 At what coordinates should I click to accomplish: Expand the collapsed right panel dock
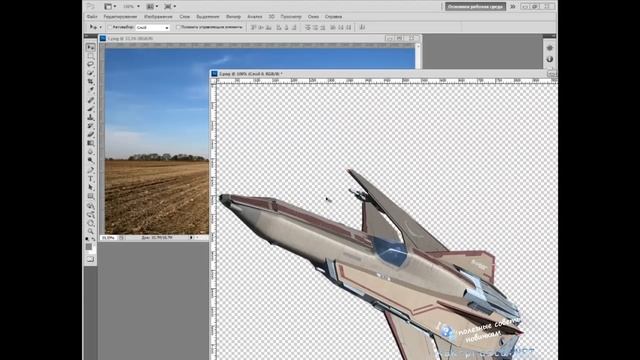coord(553,36)
